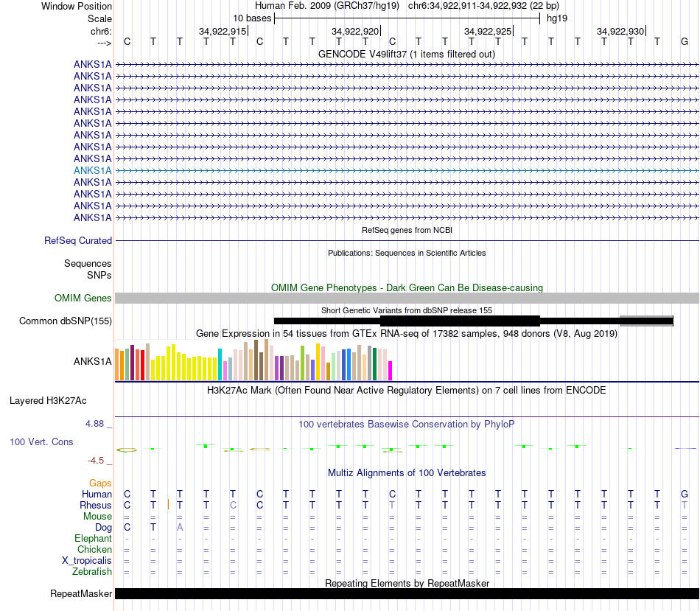700x611 pixels.
Task: Click the X_tropicalis alignment row label
Action: pos(87,561)
